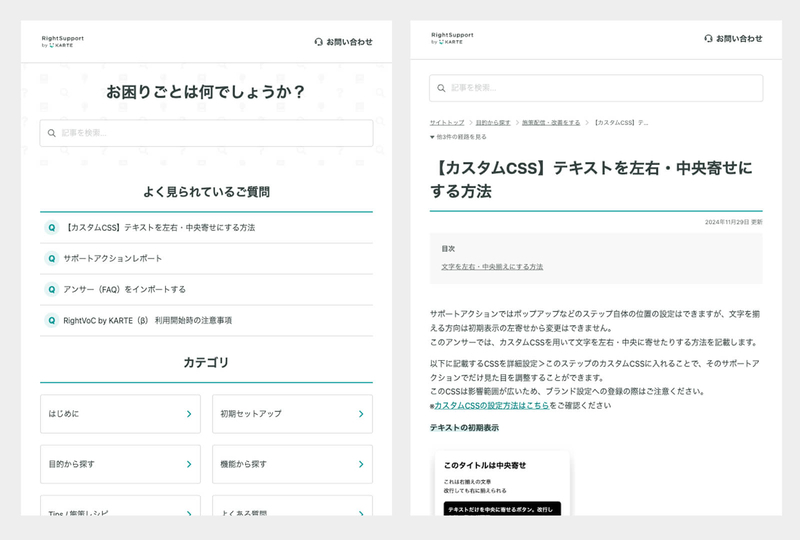Click the よく見られているご質問 heading
800x540 pixels.
tap(206, 192)
